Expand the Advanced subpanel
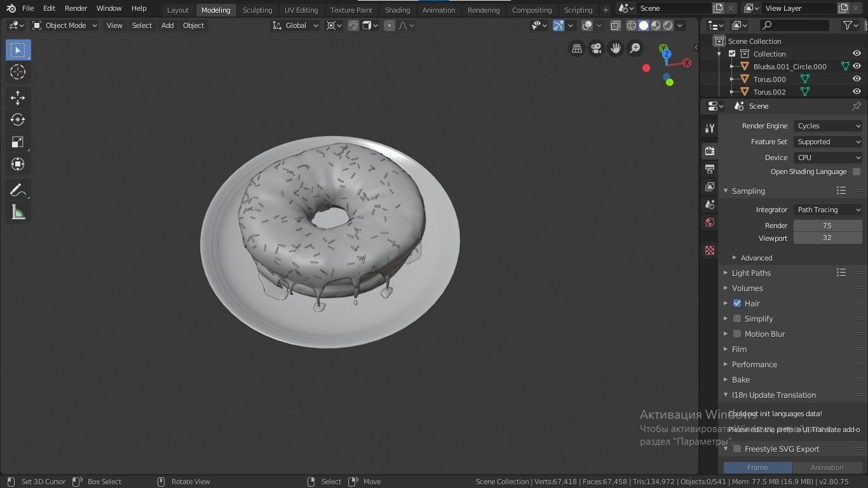Screen dimensions: 868x488 pos(756,257)
